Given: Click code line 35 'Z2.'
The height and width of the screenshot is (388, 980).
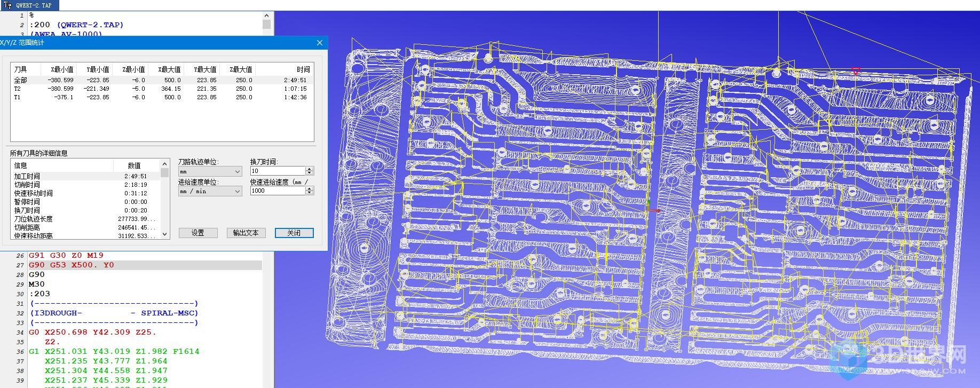Looking at the screenshot, I should [53, 342].
